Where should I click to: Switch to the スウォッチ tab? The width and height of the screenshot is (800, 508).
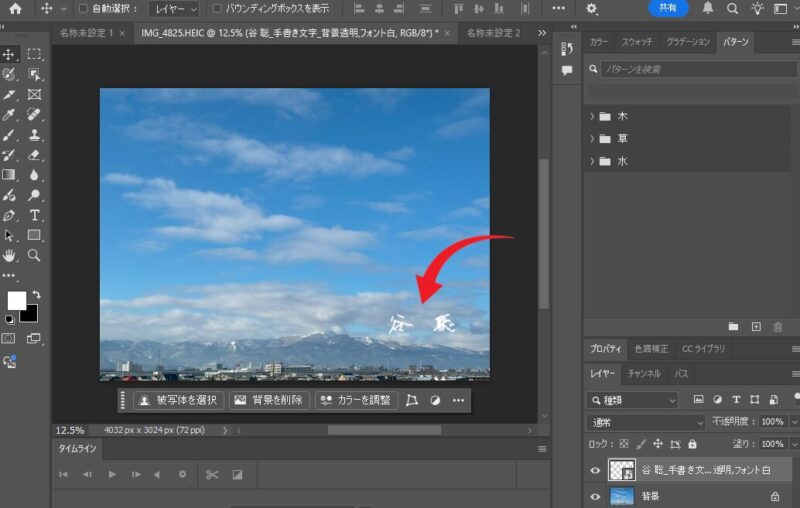click(x=636, y=42)
